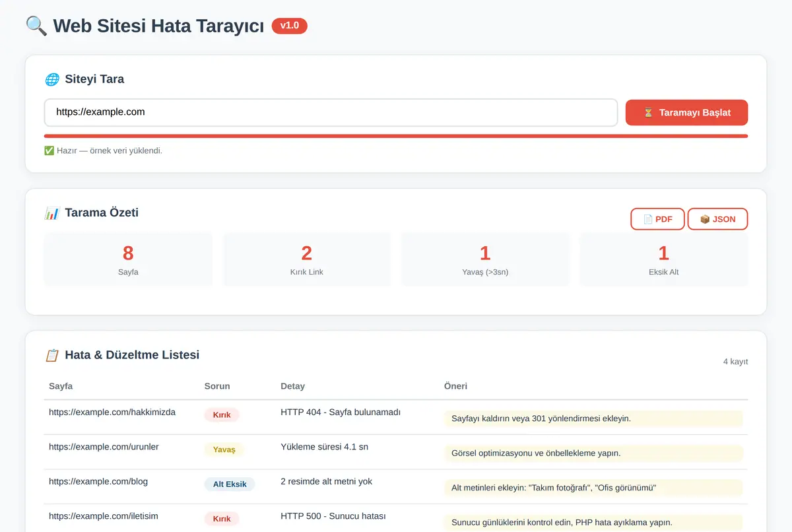Click the green checkmark status icon
792x532 pixels.
click(49, 150)
